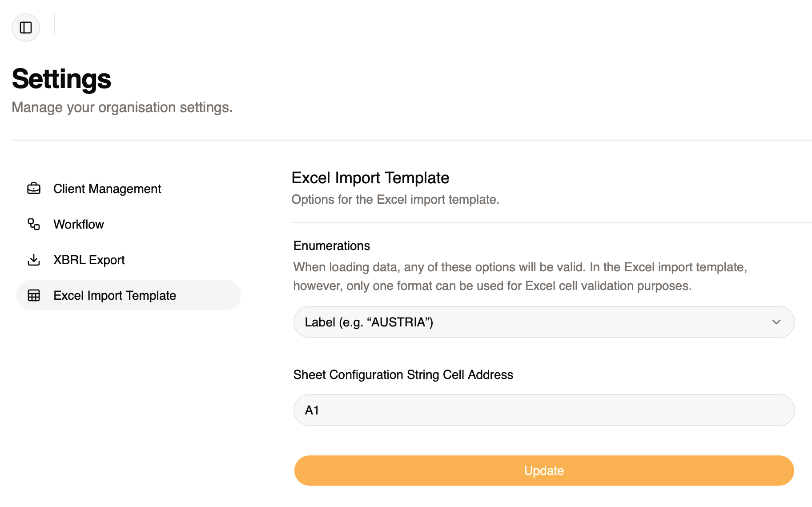Image resolution: width=812 pixels, height=507 pixels.
Task: Focus the cell address field containing A1
Action: click(x=544, y=410)
